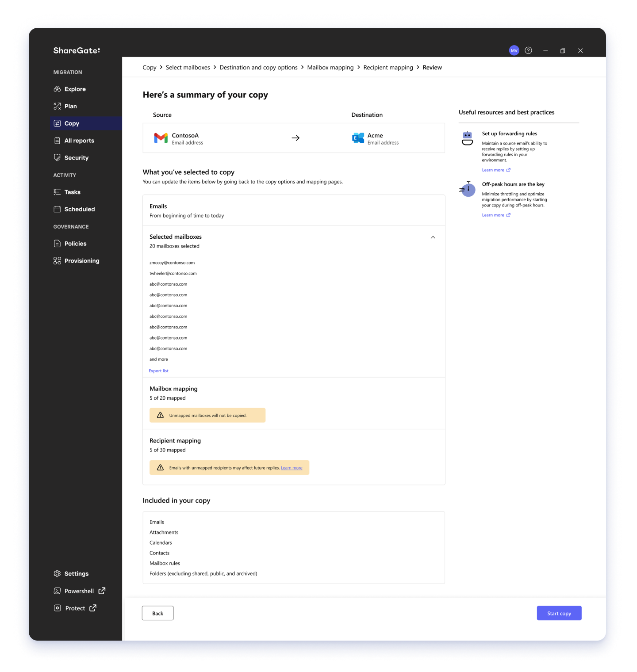Click Start copy button
Image resolution: width=637 pixels, height=672 pixels.
coord(559,613)
